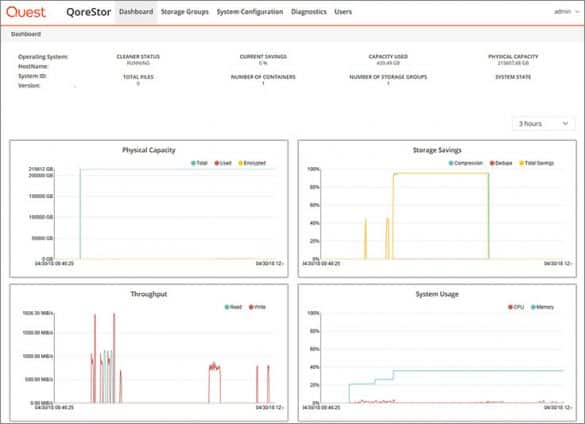The image size is (585, 424).
Task: Toggle Used series in Physical Capacity legend
Action: (x=223, y=163)
